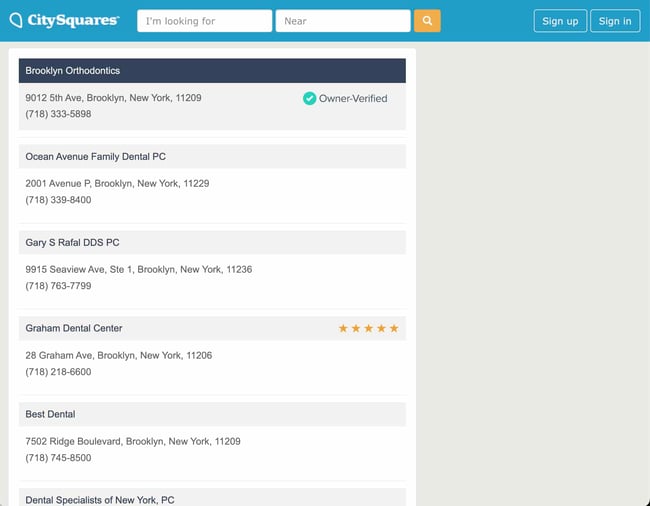Click Brooklyn Orthodontics phone number (718) 333-5898

(x=58, y=114)
